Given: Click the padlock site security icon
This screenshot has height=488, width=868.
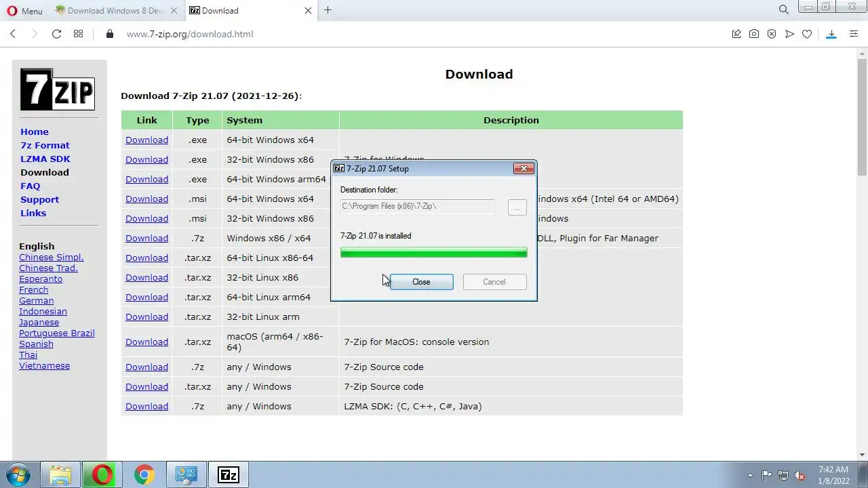Looking at the screenshot, I should (110, 34).
